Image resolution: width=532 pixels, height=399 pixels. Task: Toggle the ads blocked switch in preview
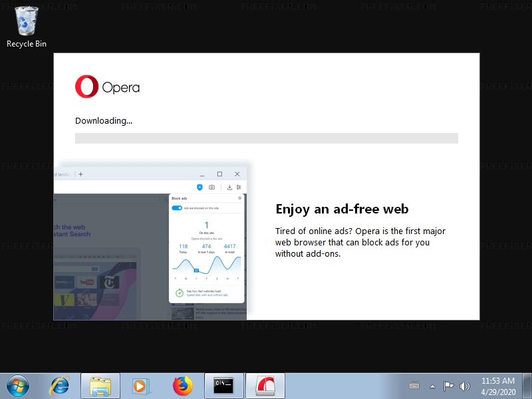[x=177, y=208]
